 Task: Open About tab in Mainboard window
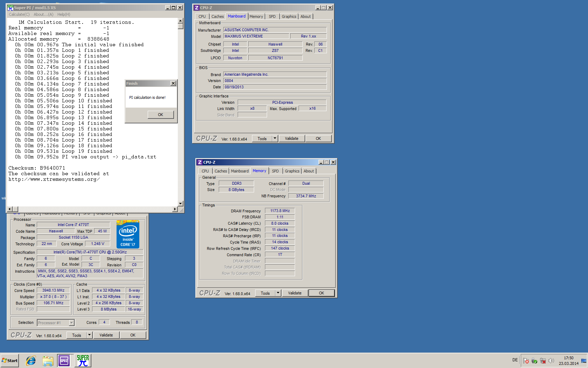(x=306, y=16)
